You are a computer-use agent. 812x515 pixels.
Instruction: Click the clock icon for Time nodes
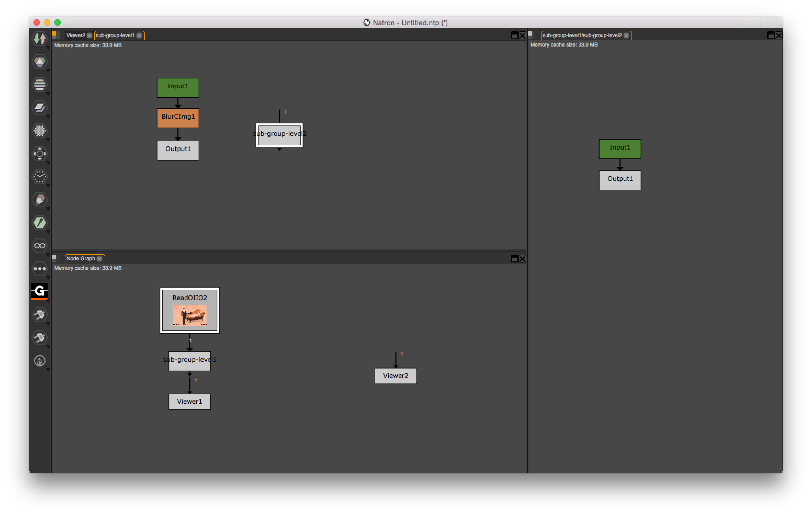(x=40, y=177)
